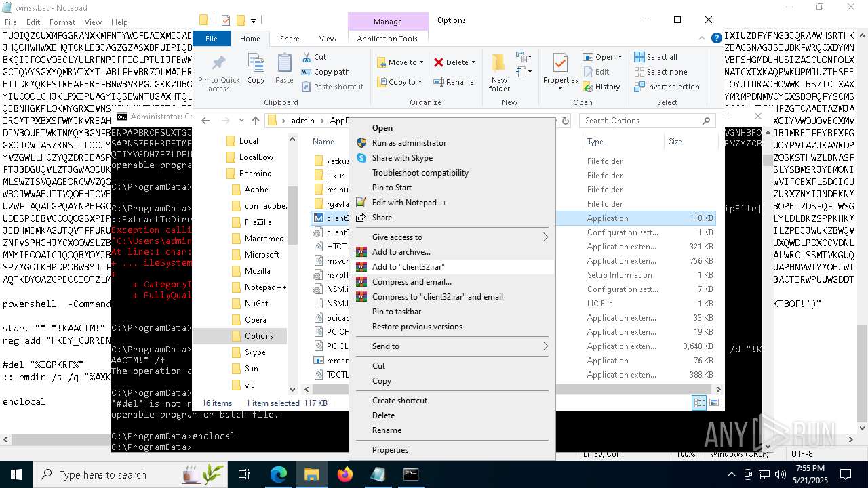Click the Copy ribbon icon
The image size is (868, 488).
[x=256, y=68]
